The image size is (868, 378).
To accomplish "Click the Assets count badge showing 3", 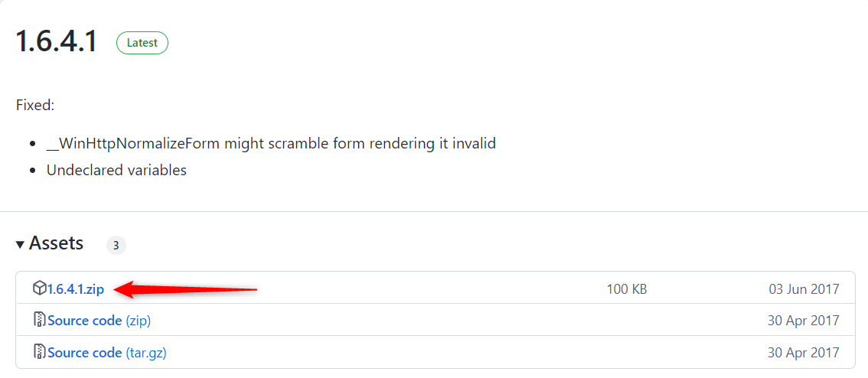I will pyautogui.click(x=116, y=245).
